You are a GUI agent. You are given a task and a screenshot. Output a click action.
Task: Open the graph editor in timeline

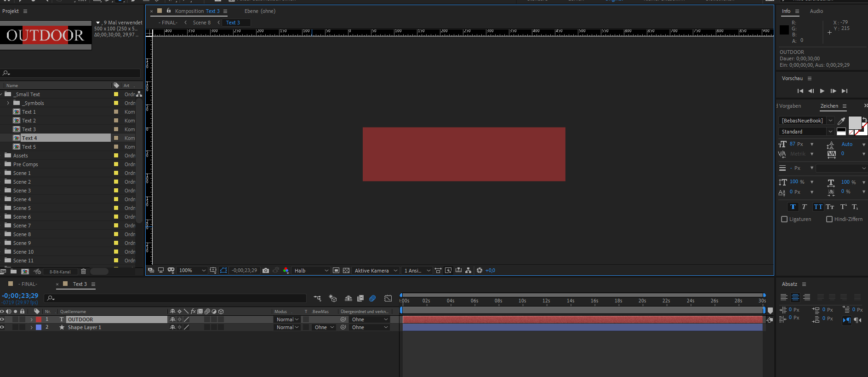tap(388, 299)
